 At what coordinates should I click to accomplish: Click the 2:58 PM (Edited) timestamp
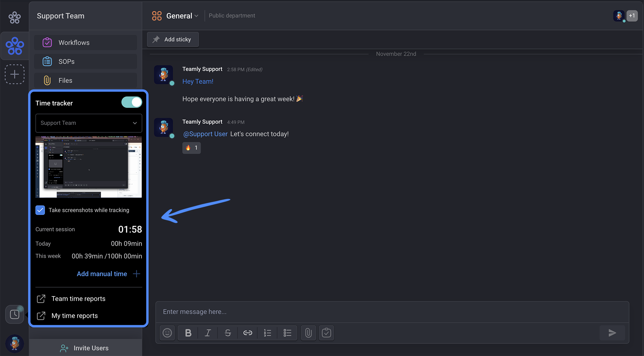pos(244,69)
